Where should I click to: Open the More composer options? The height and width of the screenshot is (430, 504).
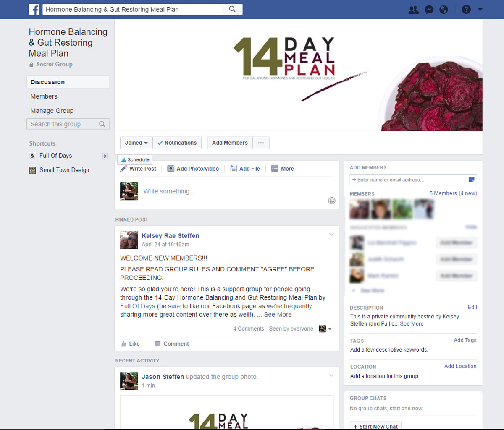tap(283, 169)
